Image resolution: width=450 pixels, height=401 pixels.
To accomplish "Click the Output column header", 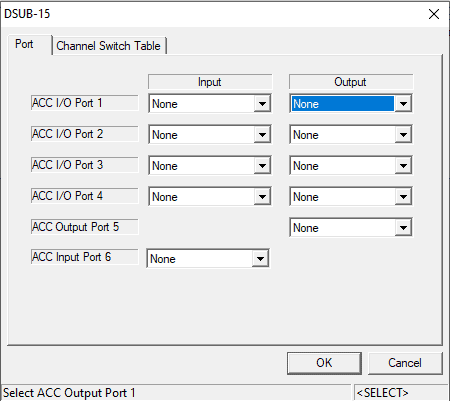I will click(x=351, y=82).
